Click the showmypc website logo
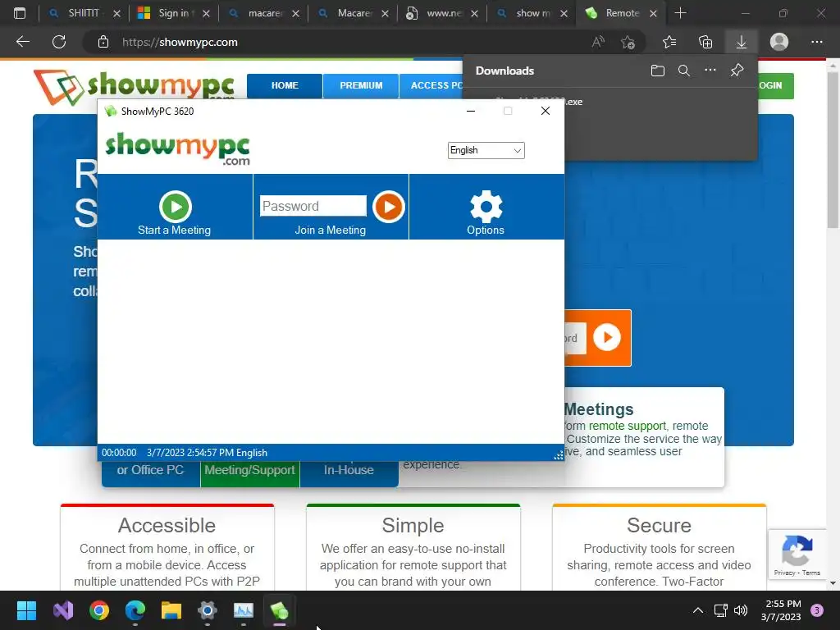840x630 pixels. [x=134, y=85]
